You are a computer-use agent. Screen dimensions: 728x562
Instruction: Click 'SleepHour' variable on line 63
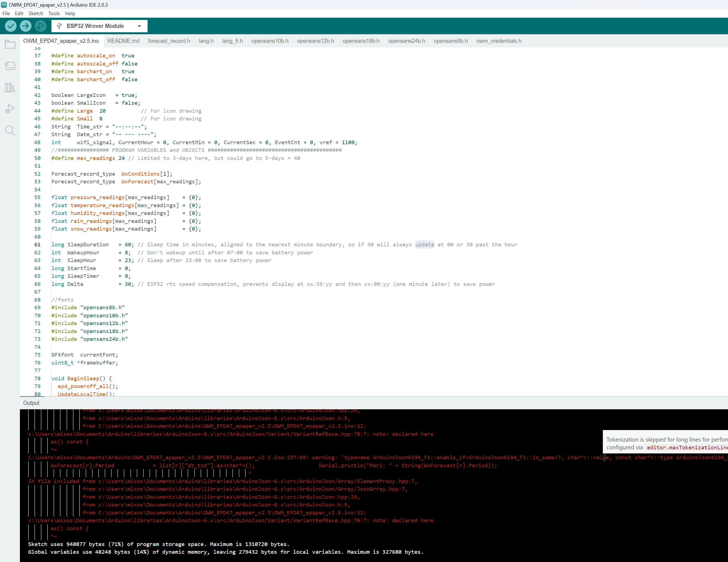pos(82,260)
